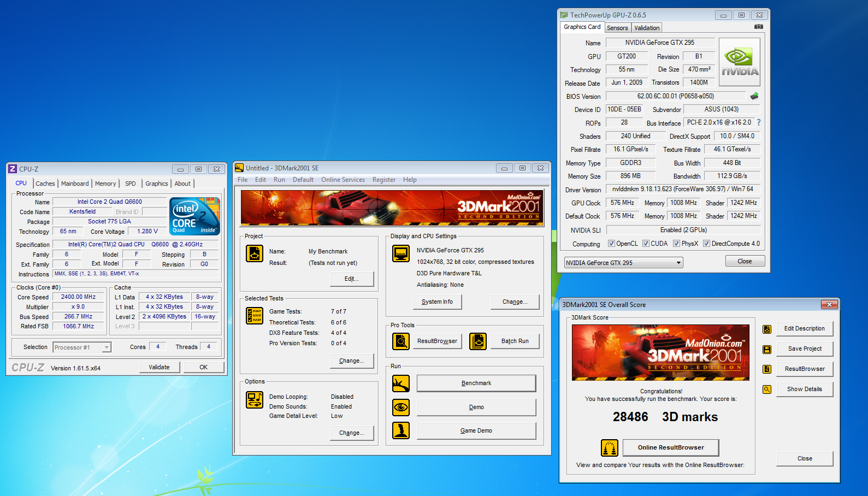
Task: Switch to the Sensors tab in GPU-Z
Action: pyautogui.click(x=617, y=28)
